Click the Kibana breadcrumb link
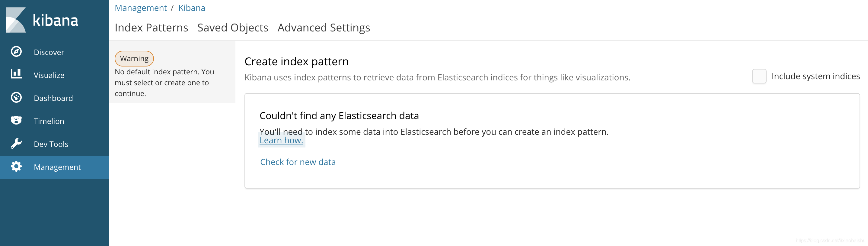868x246 pixels. tap(191, 8)
